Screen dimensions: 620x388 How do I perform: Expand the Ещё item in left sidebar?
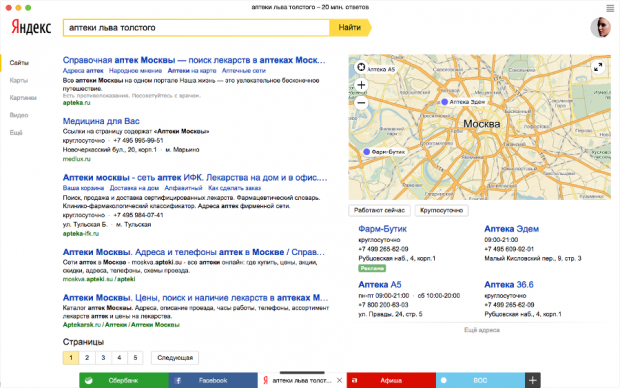(16, 132)
